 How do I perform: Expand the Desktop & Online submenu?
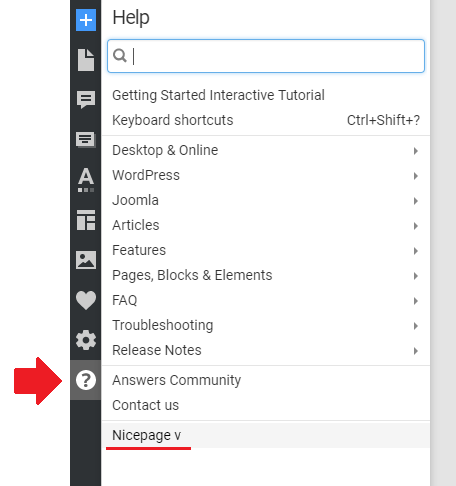[266, 150]
